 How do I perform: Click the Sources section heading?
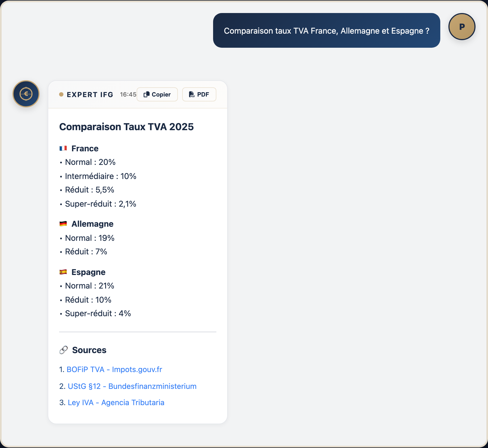tap(89, 350)
